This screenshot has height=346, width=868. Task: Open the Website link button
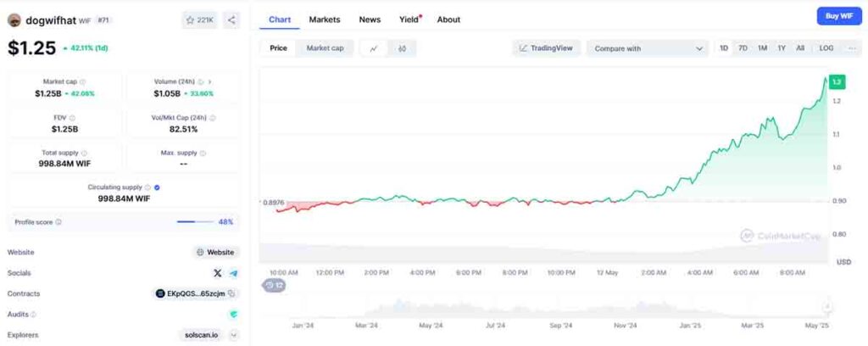[216, 253]
